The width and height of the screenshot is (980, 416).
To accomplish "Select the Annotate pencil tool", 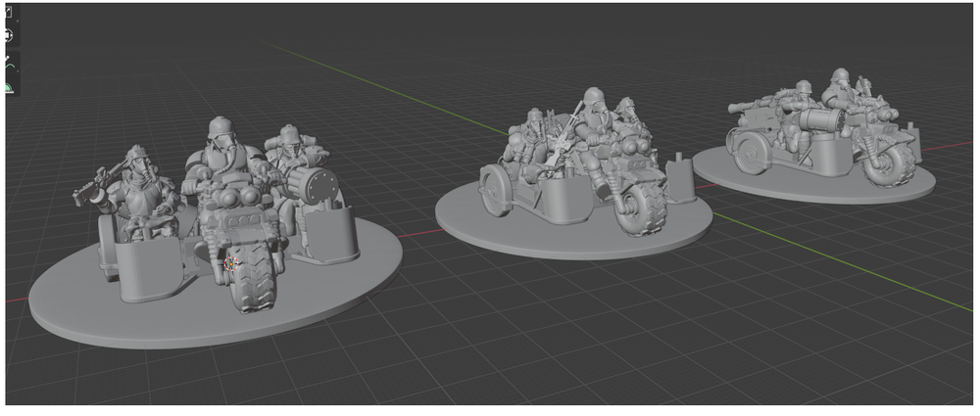I will coord(10,63).
